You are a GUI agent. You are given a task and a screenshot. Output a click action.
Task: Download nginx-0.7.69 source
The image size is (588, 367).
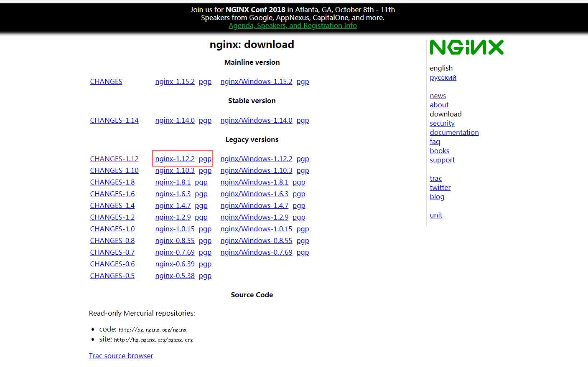(175, 252)
